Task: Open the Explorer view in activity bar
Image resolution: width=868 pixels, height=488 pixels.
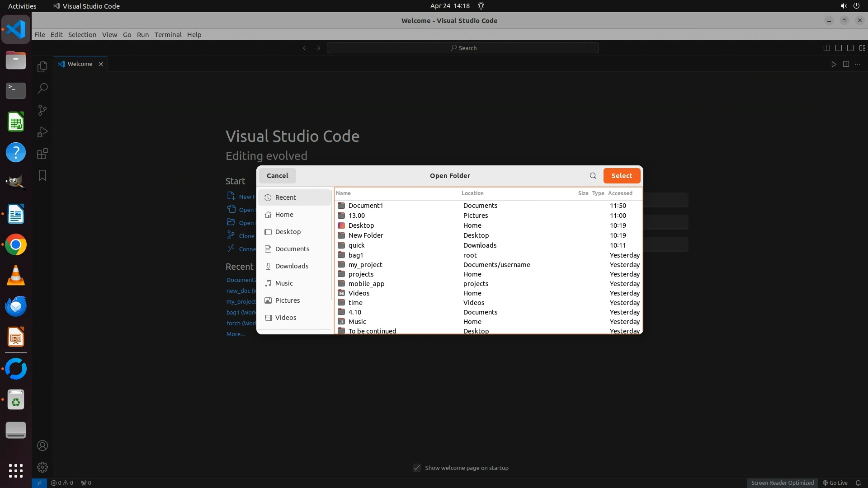Action: tap(42, 67)
